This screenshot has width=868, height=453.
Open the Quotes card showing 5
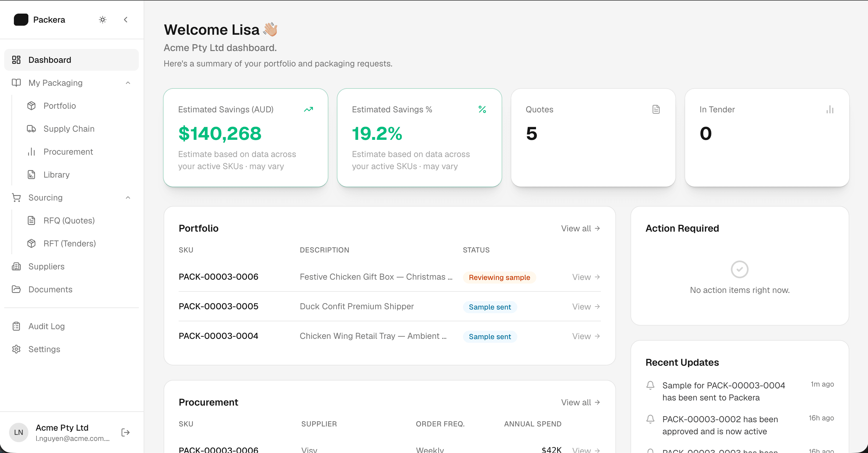pyautogui.click(x=593, y=137)
